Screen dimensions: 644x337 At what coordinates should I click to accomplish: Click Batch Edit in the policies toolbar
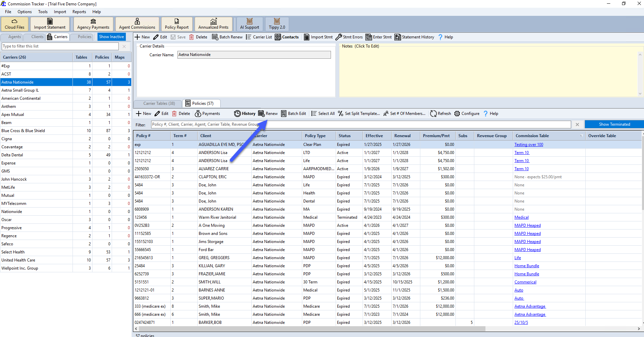[293, 114]
